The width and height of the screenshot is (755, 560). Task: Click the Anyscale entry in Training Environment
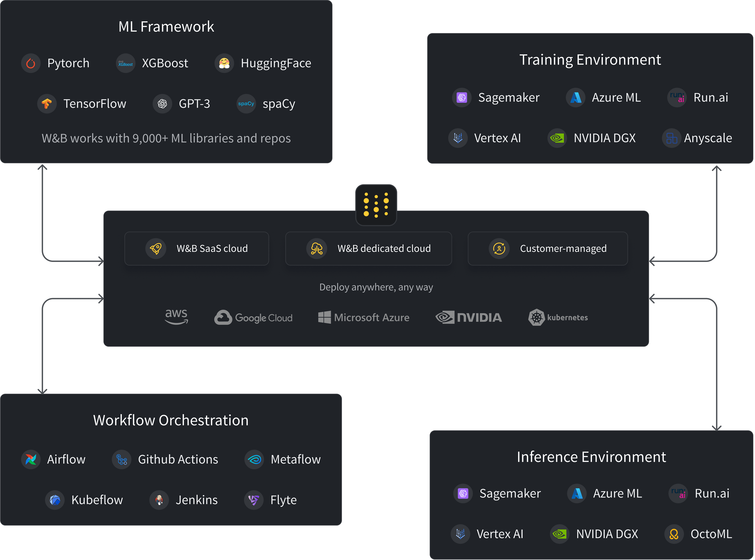(x=697, y=138)
